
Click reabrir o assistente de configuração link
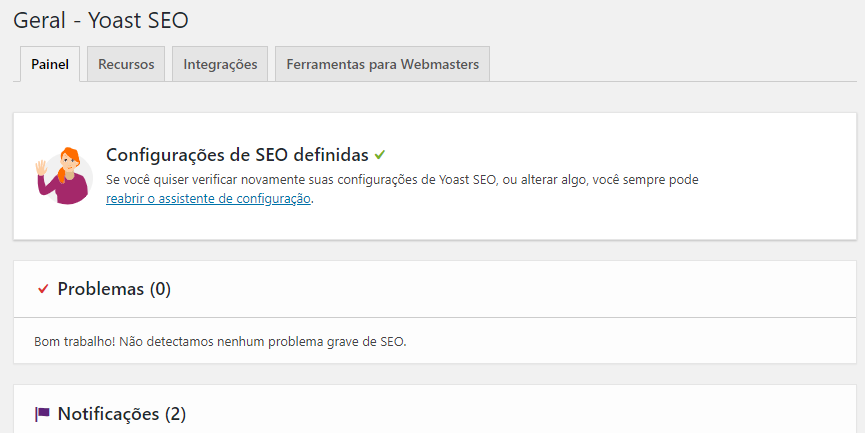[208, 199]
